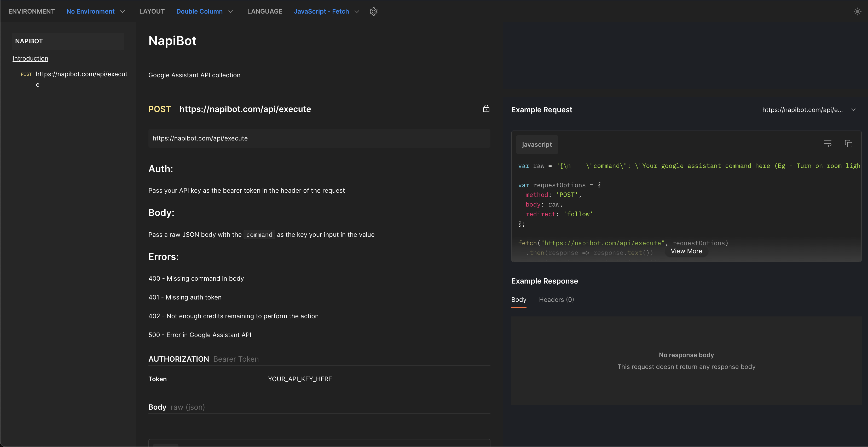Click 'Google Assistant API collection' description
This screenshot has height=447, width=868.
coord(194,75)
